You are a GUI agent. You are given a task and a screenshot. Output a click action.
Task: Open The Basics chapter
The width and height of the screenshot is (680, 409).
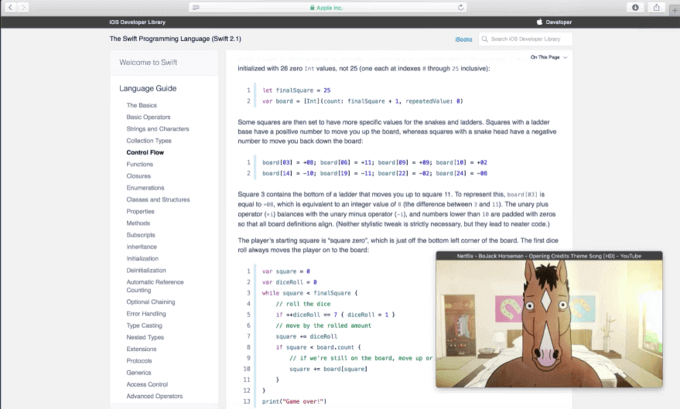tap(141, 105)
